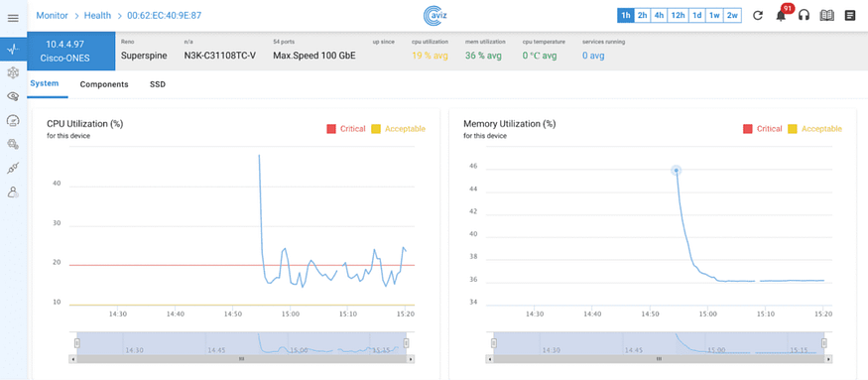The width and height of the screenshot is (868, 380).
Task: Select the 12h time range
Action: tap(678, 16)
